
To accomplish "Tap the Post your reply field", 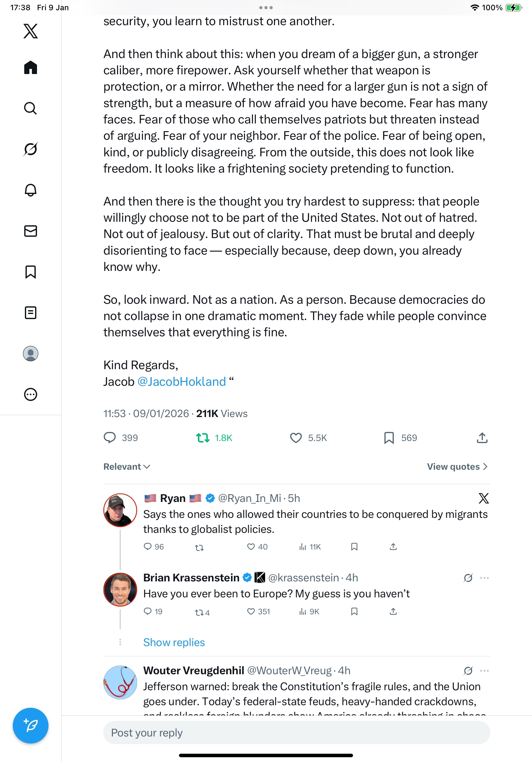I will 297,732.
